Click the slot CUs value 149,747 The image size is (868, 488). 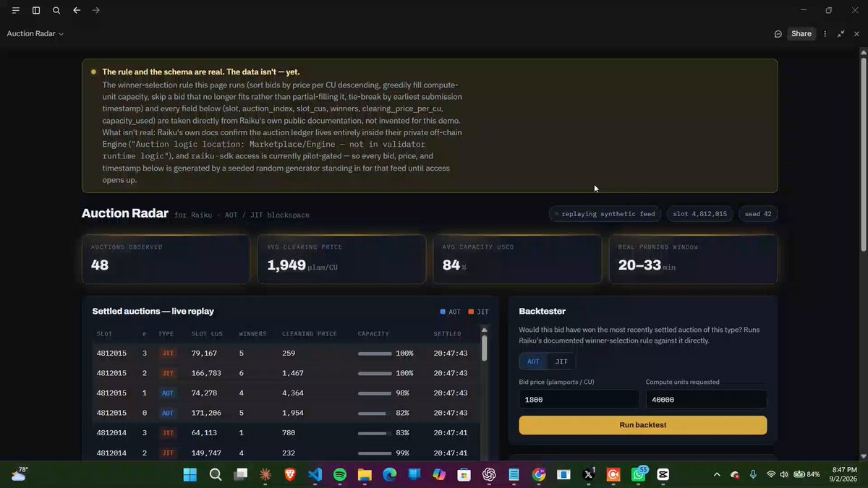(206, 453)
